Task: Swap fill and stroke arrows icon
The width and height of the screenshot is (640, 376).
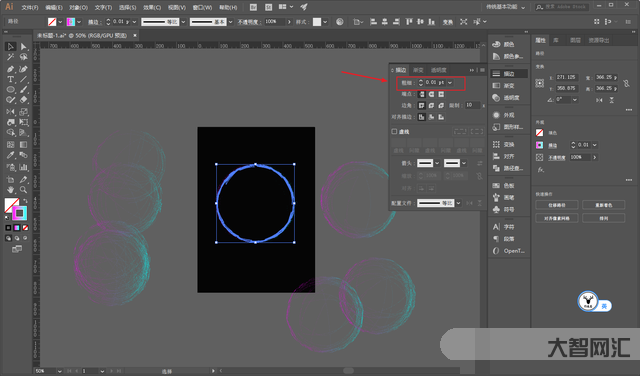Action: point(25,201)
